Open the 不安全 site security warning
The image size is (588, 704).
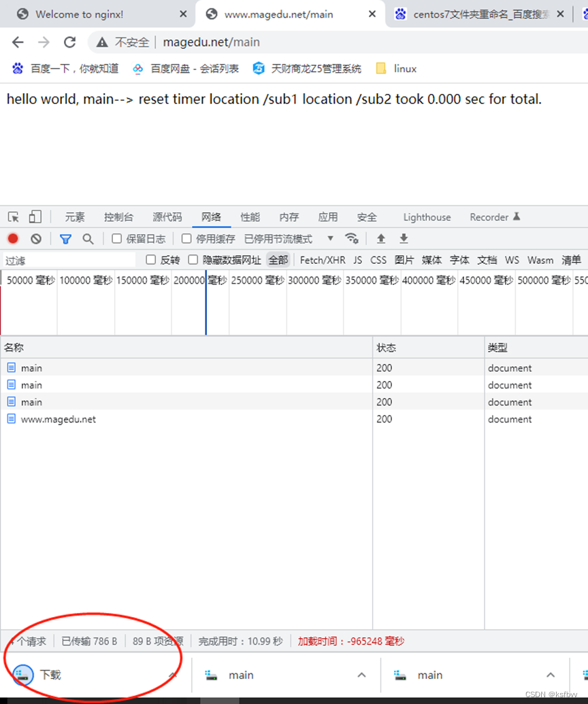point(122,42)
